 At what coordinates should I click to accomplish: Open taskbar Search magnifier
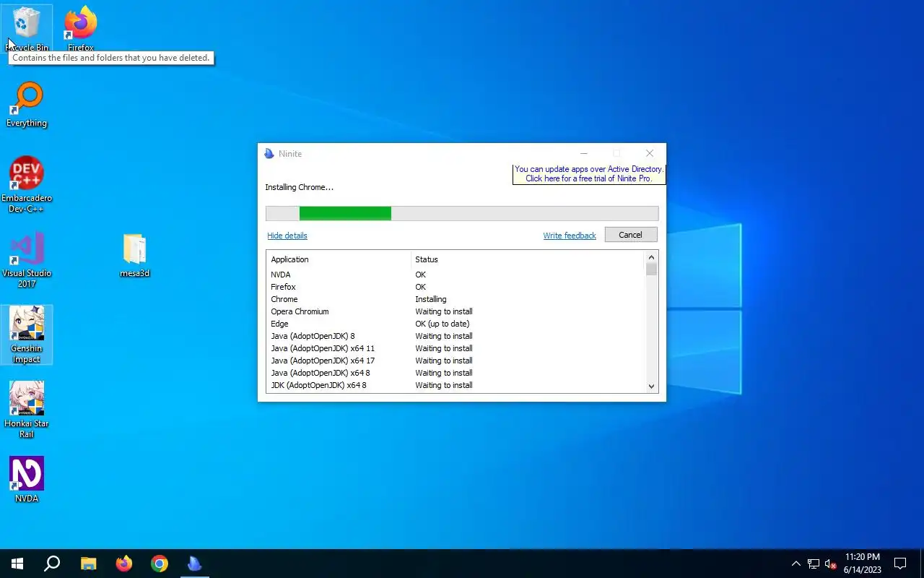point(52,564)
